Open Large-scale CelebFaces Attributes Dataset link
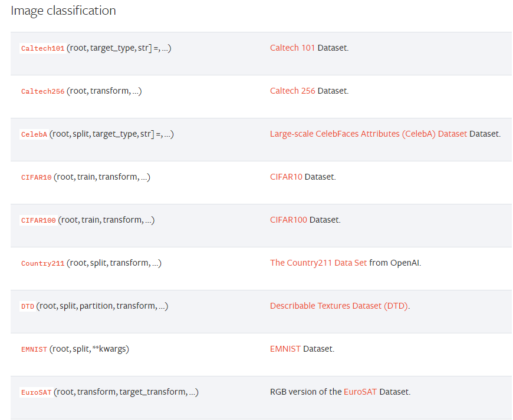513x420 pixels. click(x=369, y=134)
